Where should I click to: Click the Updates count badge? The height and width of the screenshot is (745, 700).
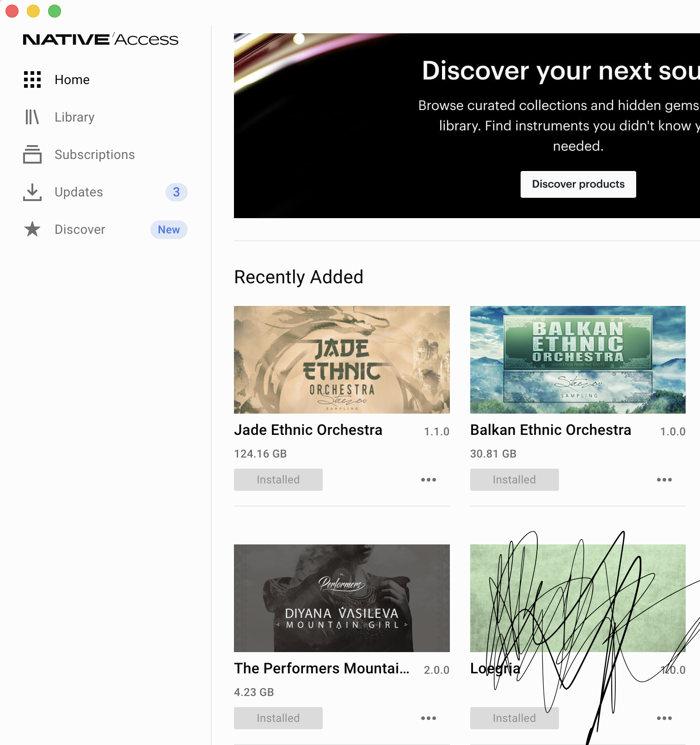click(x=177, y=192)
